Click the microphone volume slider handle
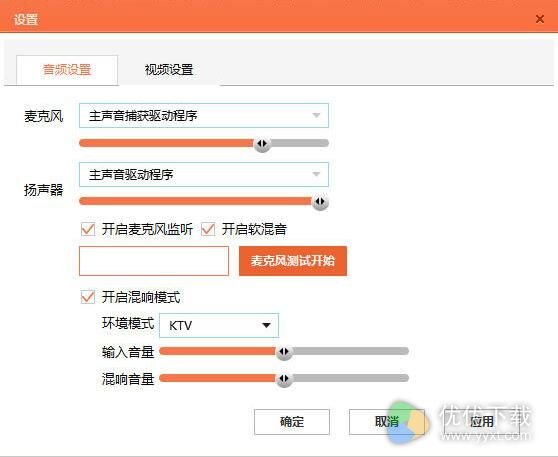The image size is (558, 457). coord(262,143)
